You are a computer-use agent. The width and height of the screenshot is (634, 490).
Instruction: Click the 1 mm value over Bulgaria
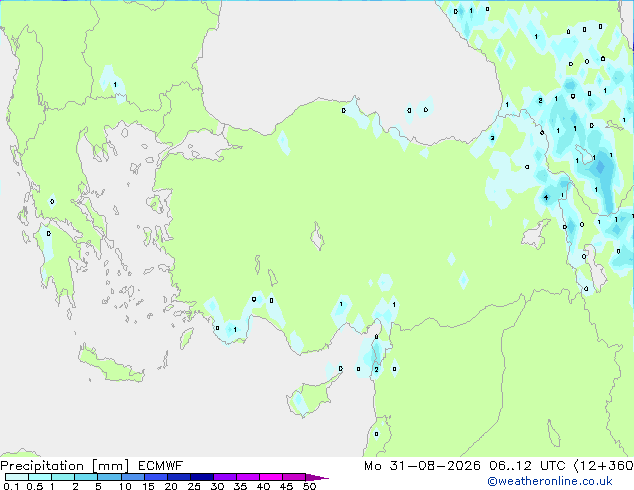pos(115,85)
